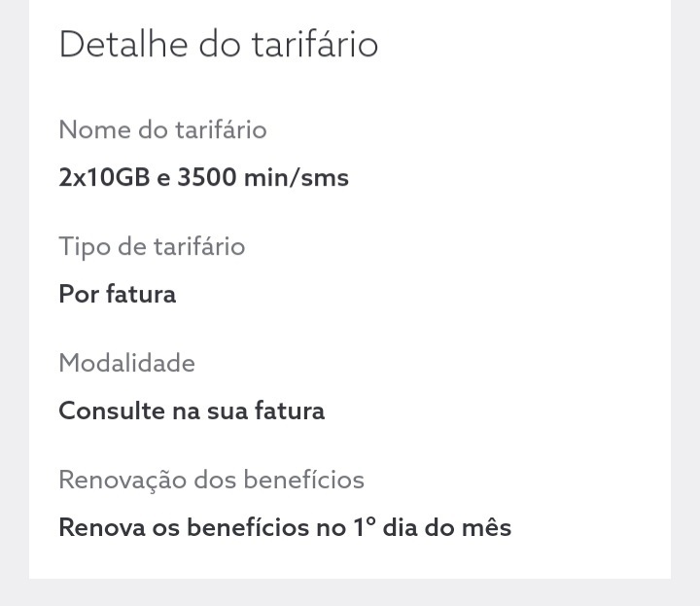
Task: Click the "2x10GB" portion of the plan name
Action: 104,177
